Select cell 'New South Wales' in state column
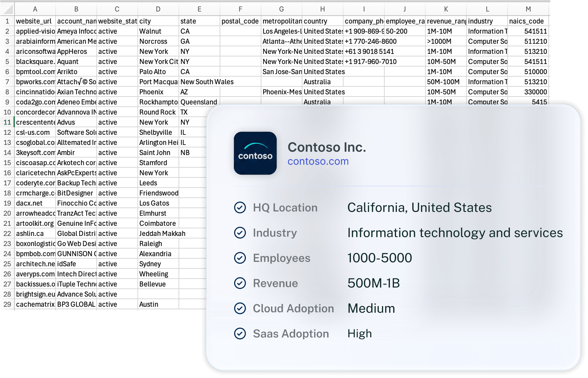The width and height of the screenshot is (588, 378). pos(207,82)
